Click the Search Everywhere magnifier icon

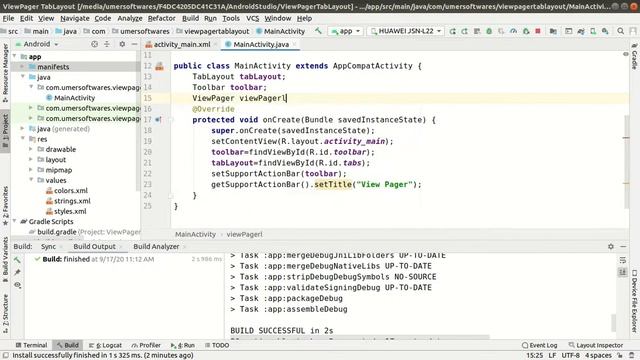(620, 31)
